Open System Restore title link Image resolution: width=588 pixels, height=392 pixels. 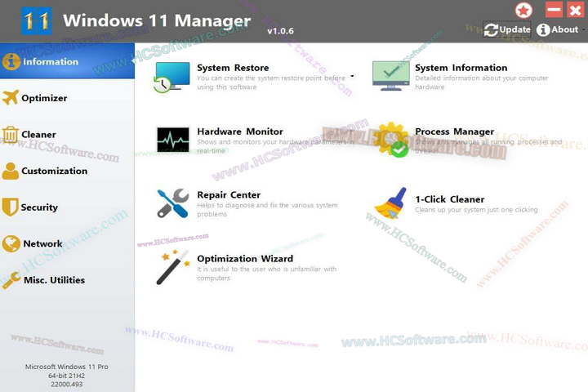pos(233,68)
